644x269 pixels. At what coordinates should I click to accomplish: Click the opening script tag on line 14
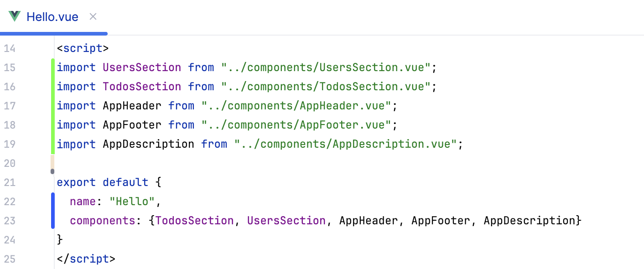tap(83, 48)
